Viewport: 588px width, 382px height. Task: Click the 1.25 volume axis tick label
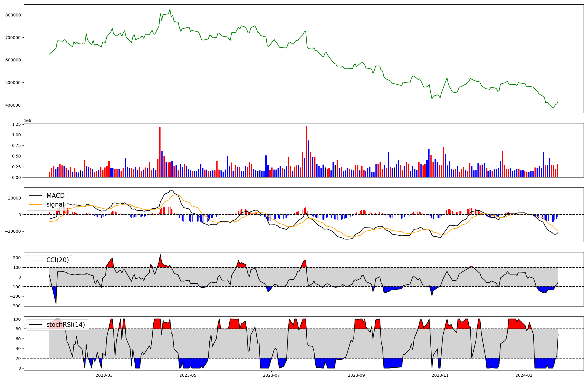click(x=17, y=125)
